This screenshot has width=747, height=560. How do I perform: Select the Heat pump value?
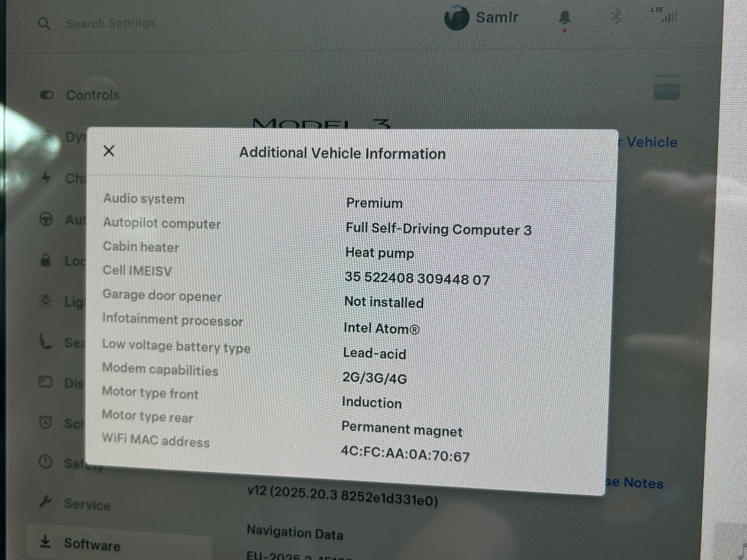pos(379,253)
